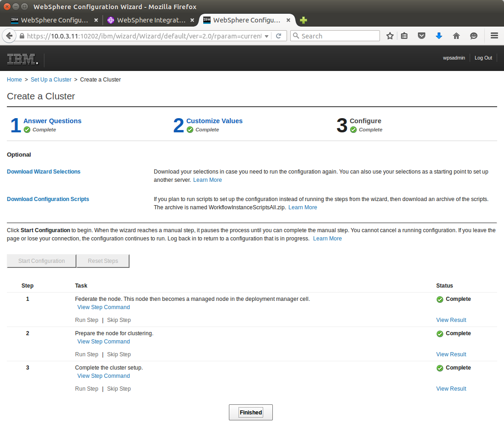
Task: Click Skip Step for step 1
Action: click(x=119, y=321)
